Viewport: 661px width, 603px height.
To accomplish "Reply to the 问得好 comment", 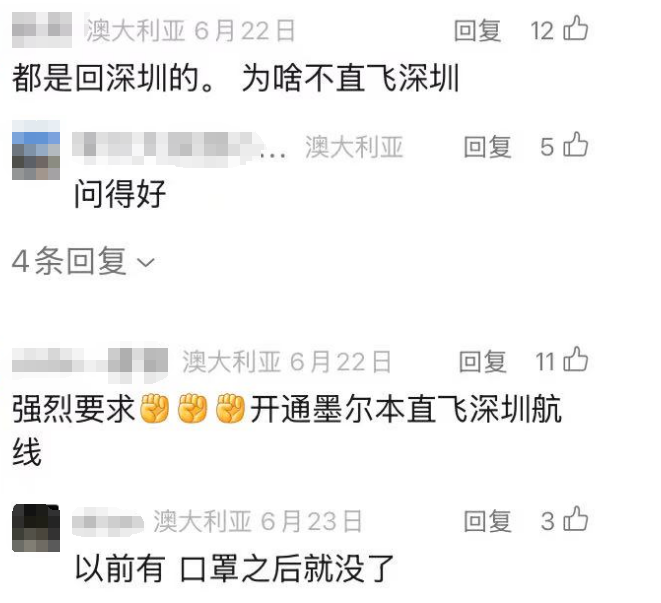I will (x=488, y=147).
